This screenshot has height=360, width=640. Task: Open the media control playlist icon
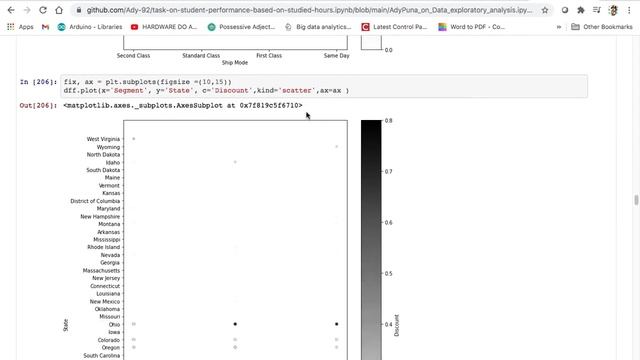(x=597, y=10)
